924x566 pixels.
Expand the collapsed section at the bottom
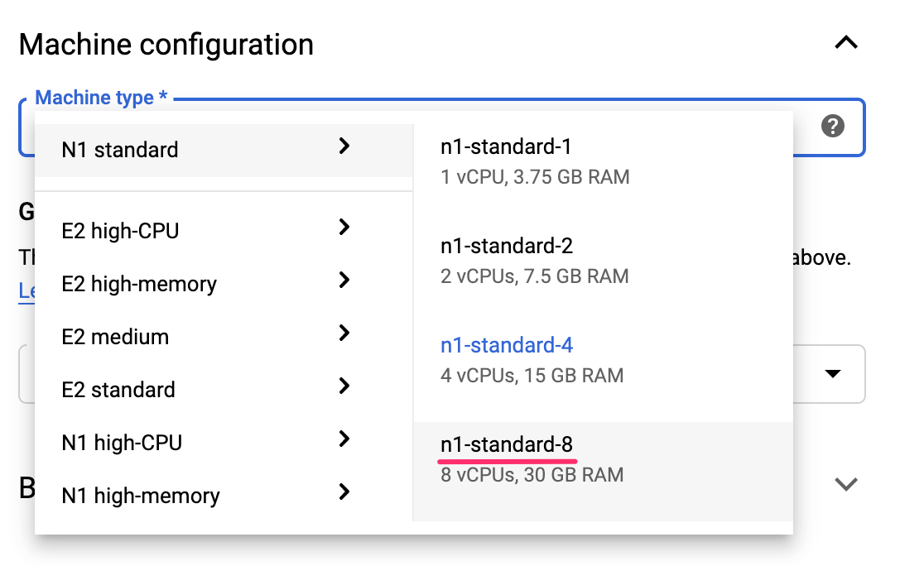[x=845, y=485]
